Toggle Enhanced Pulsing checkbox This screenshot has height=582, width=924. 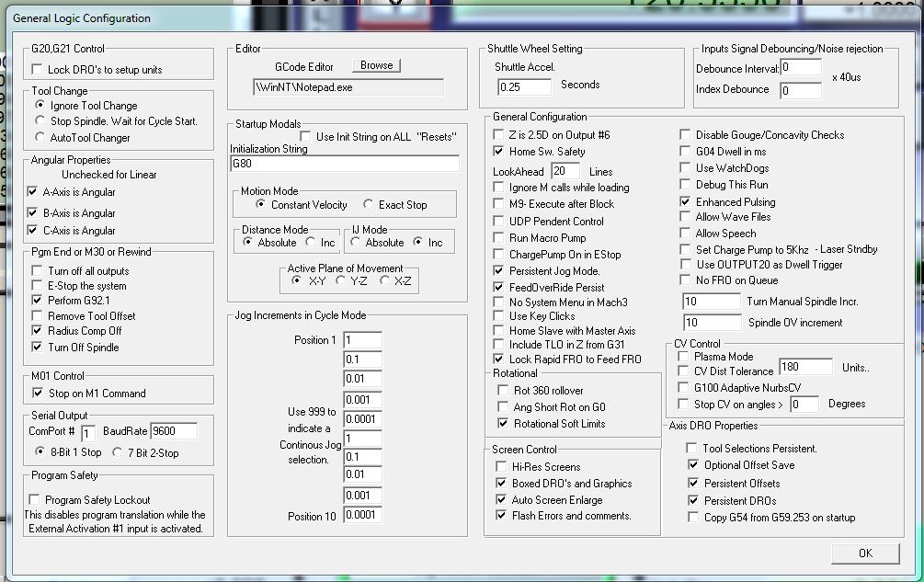tap(685, 201)
